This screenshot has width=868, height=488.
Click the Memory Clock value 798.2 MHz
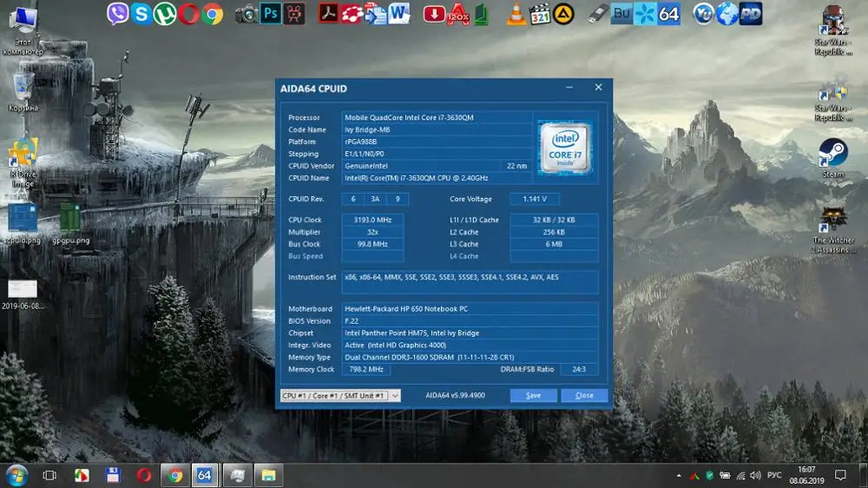coord(366,369)
